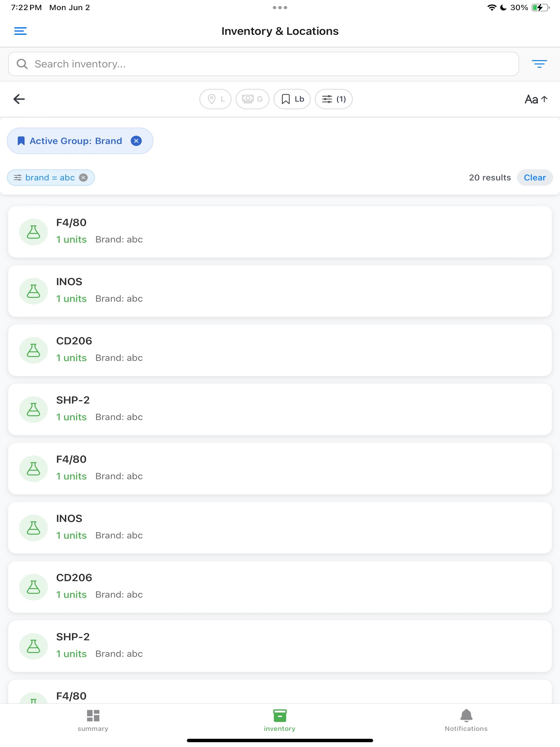The image size is (560, 747).
Task: Open the second CD206 item card
Action: 280,587
